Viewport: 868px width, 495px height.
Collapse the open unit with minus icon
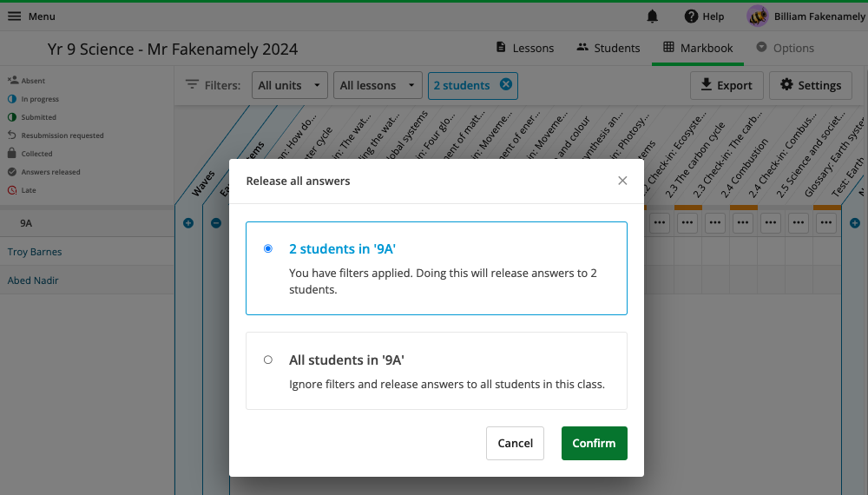(x=216, y=223)
